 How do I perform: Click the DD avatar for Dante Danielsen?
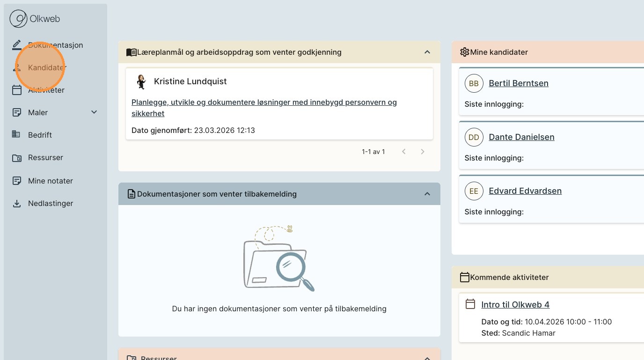coord(474,137)
